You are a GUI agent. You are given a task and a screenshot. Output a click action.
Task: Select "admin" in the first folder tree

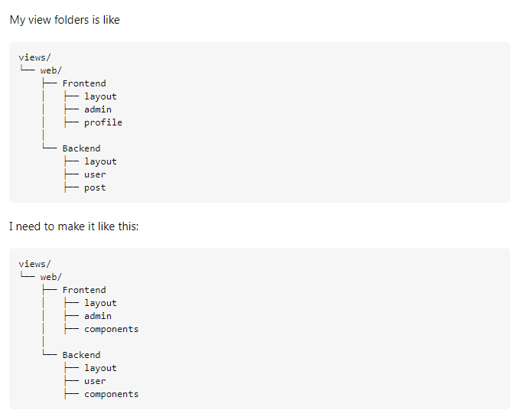point(98,109)
